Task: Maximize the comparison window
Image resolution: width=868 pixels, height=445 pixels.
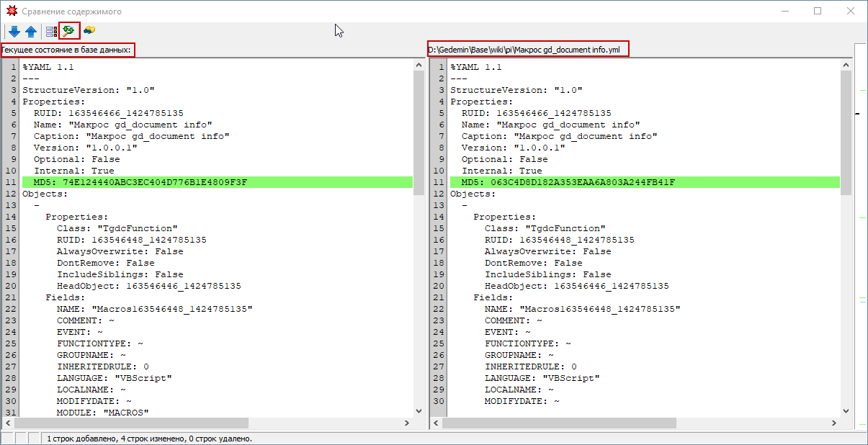Action: pos(818,12)
